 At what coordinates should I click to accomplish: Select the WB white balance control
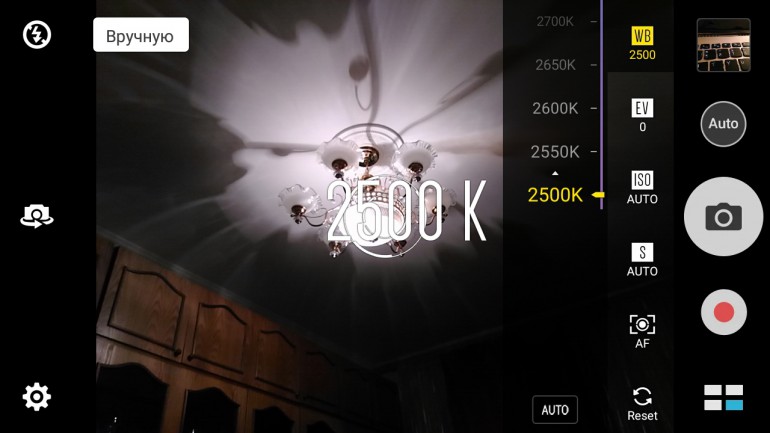(x=642, y=44)
